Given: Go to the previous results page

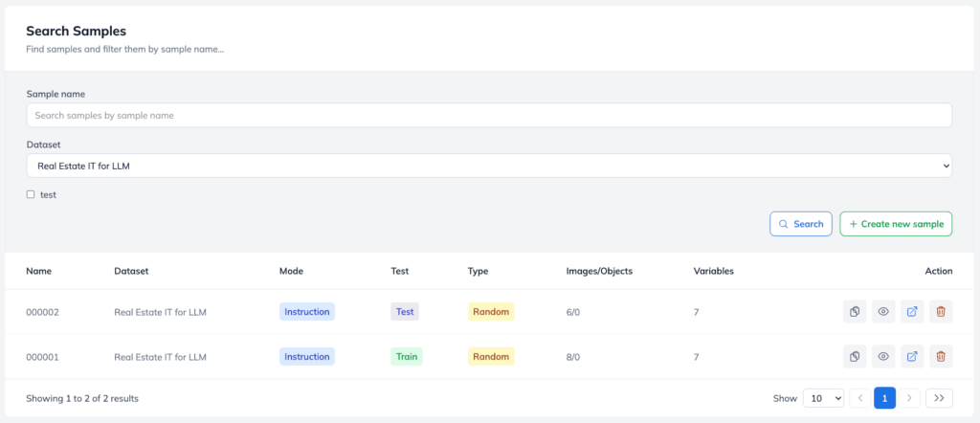Looking at the screenshot, I should tap(860, 398).
